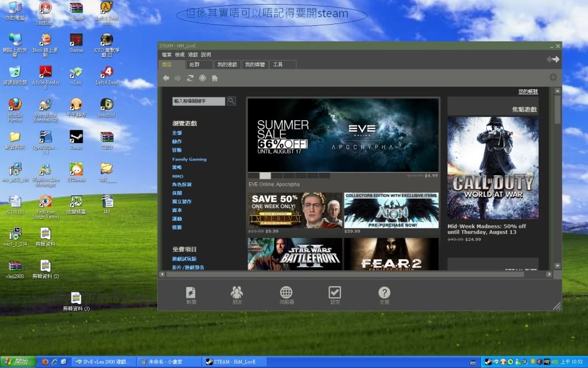Switch Steam to mini view with double arrow
This screenshot has height=368, width=588.
[553, 59]
